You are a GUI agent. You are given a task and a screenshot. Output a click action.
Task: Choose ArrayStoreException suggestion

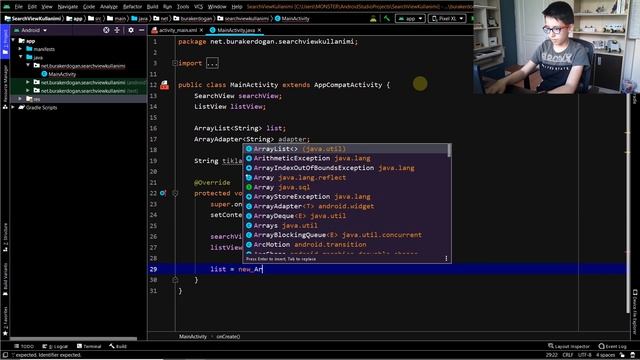(346, 197)
